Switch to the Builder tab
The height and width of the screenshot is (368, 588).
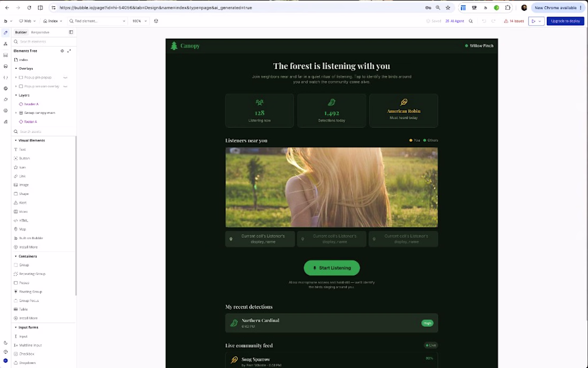[21, 32]
